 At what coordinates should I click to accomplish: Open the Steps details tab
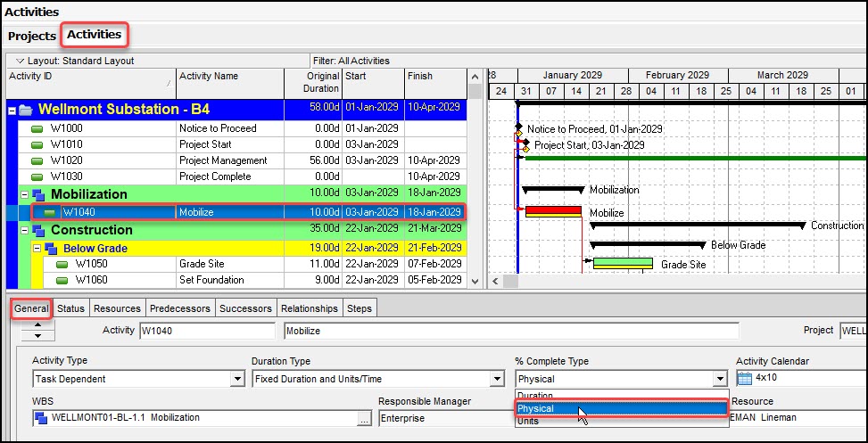click(x=360, y=308)
